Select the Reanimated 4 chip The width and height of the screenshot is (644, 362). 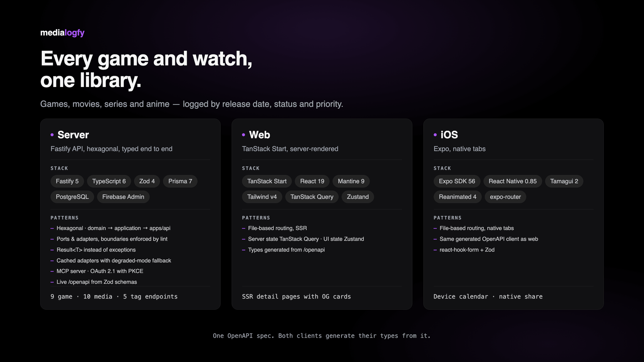point(458,197)
